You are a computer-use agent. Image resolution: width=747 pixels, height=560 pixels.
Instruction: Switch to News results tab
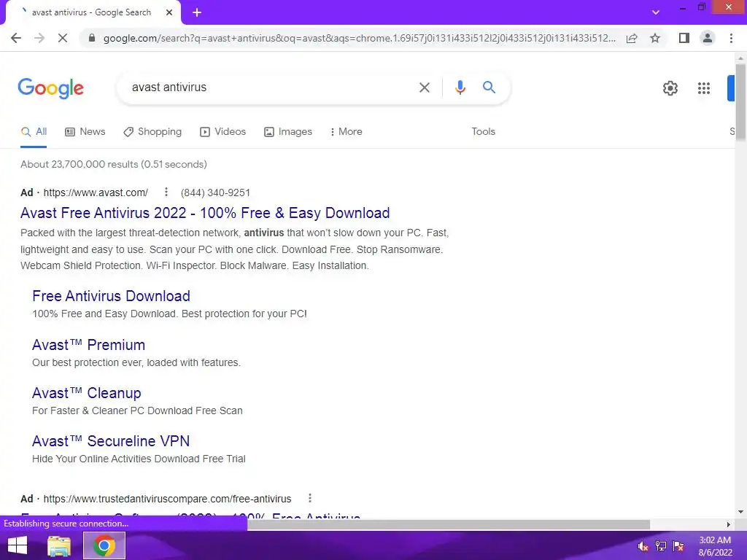(85, 132)
